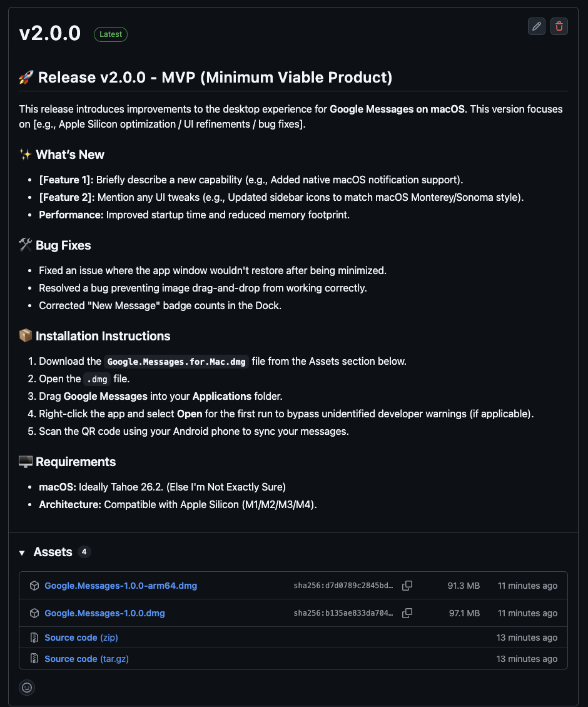
Task: Click the arm64 sha256 checksum text
Action: [x=343, y=586]
